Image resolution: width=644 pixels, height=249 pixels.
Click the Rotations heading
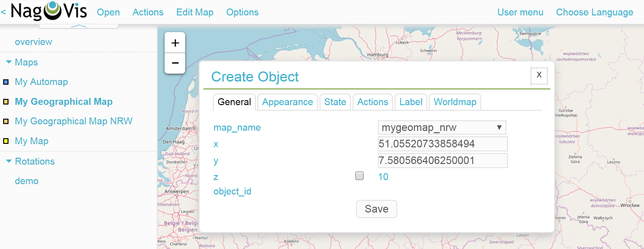pos(35,161)
